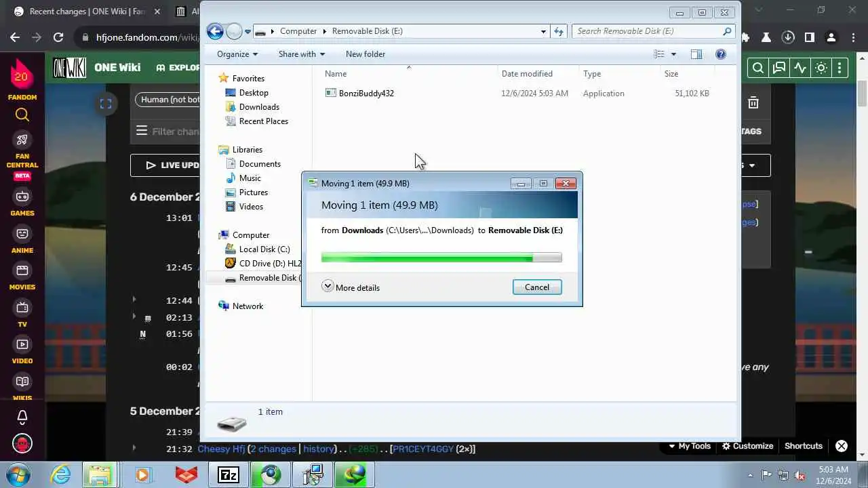Screen dimensions: 868x488
Task: Open Network in navigation pane
Action: (248, 306)
